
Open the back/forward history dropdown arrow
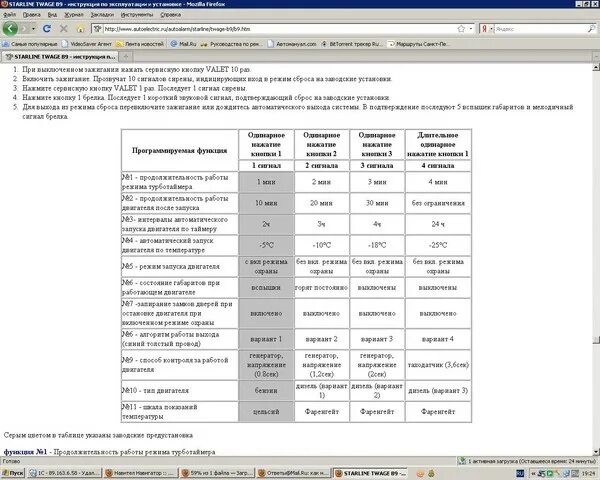(x=33, y=29)
